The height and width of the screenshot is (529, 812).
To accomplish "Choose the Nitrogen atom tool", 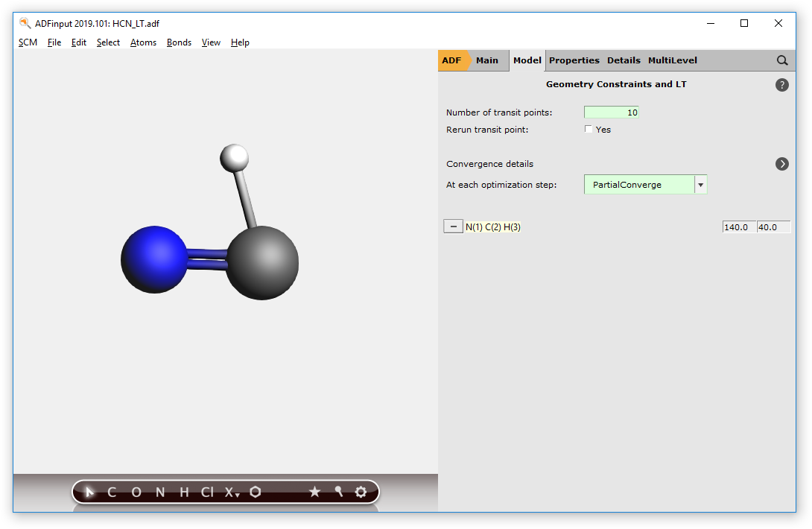I will (160, 492).
